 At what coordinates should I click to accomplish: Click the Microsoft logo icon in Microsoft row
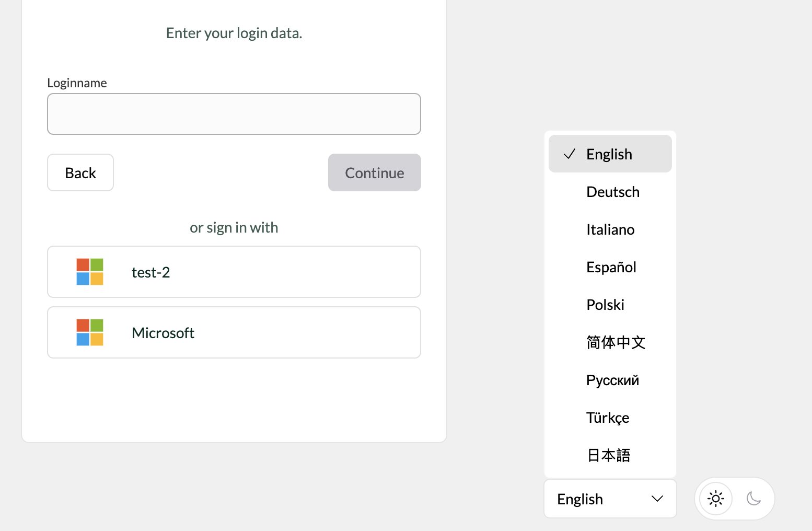pyautogui.click(x=90, y=332)
